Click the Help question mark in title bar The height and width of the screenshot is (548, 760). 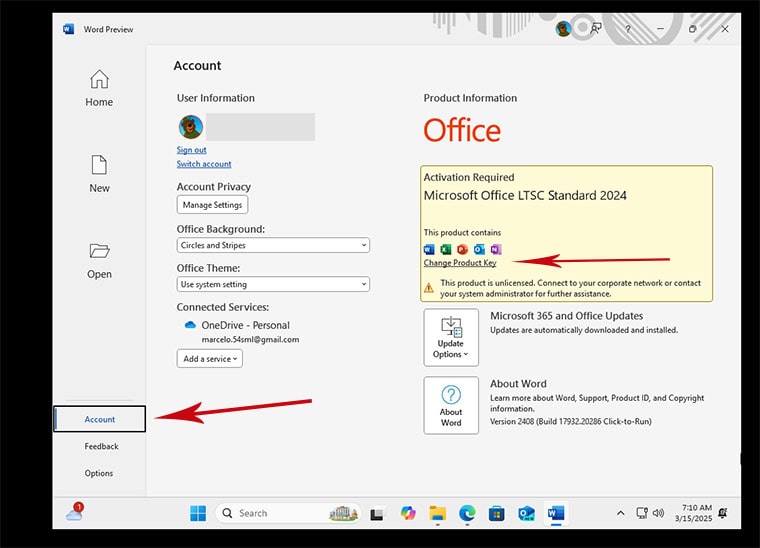tap(627, 29)
